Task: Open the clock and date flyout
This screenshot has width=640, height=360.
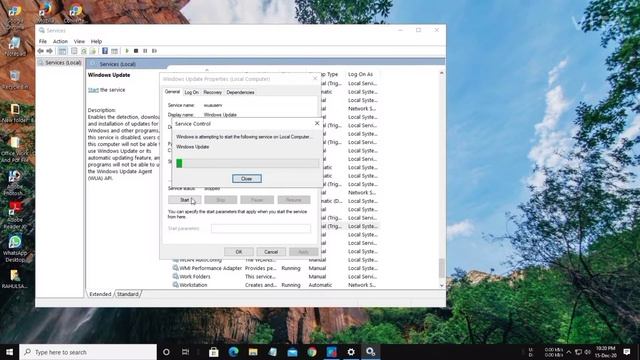Action: (x=606, y=352)
